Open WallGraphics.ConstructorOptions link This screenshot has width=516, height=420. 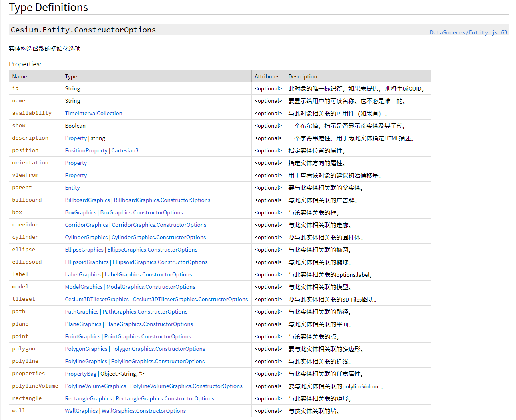(144, 411)
